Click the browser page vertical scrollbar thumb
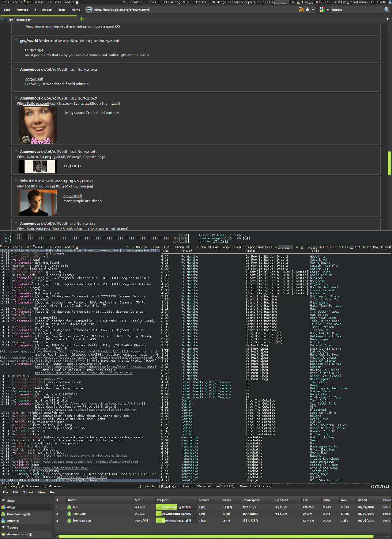Image resolution: width=392 pixels, height=539 pixels. point(389,163)
